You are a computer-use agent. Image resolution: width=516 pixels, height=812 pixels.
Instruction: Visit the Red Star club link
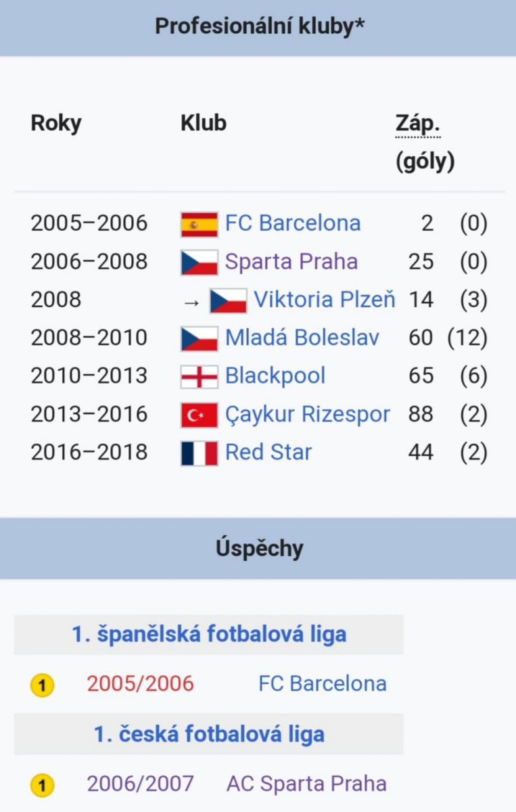point(268,452)
